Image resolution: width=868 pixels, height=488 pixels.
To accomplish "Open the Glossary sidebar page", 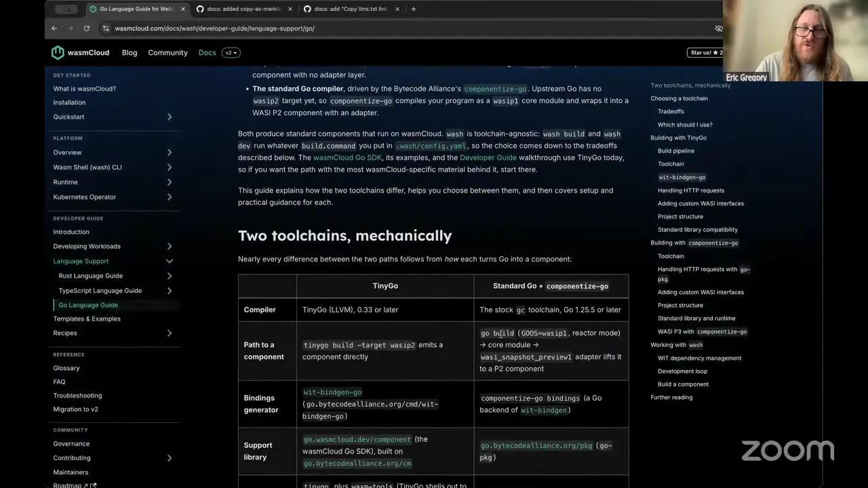I will click(x=66, y=368).
